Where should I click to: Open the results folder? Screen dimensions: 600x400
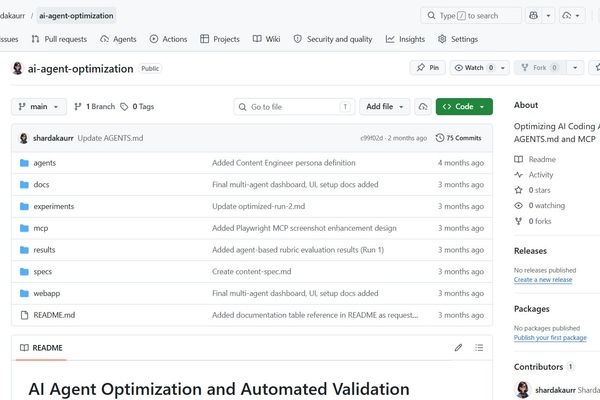(x=44, y=250)
